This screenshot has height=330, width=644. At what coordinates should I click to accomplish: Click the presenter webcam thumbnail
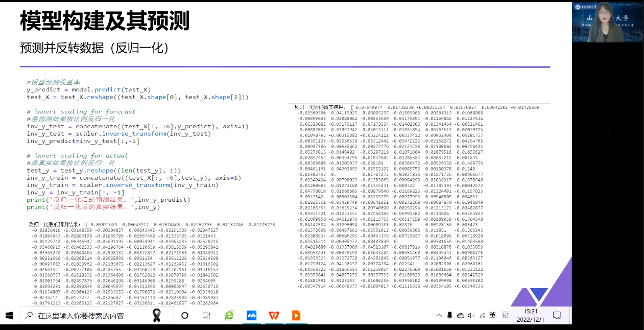tap(607, 21)
